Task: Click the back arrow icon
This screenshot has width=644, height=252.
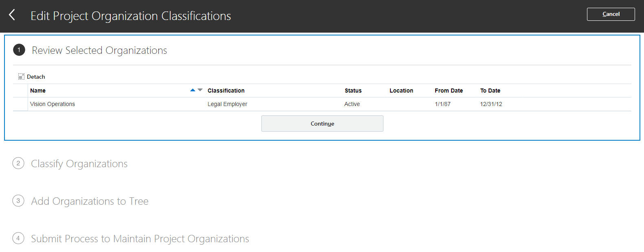Action: [12, 15]
